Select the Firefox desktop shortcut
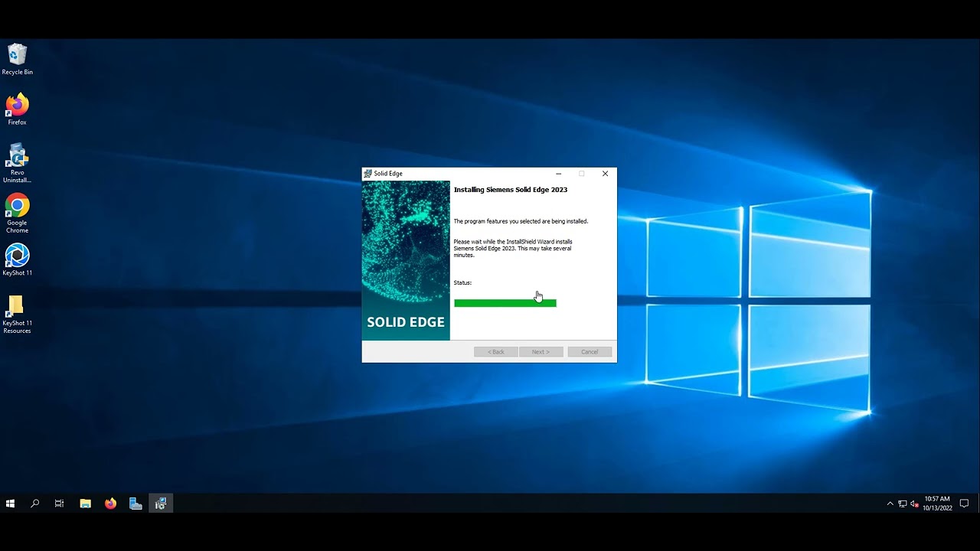 (x=17, y=110)
